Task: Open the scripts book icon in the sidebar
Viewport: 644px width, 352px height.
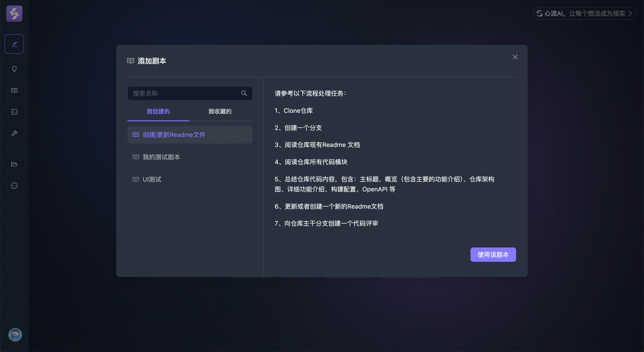Action: coord(14,90)
